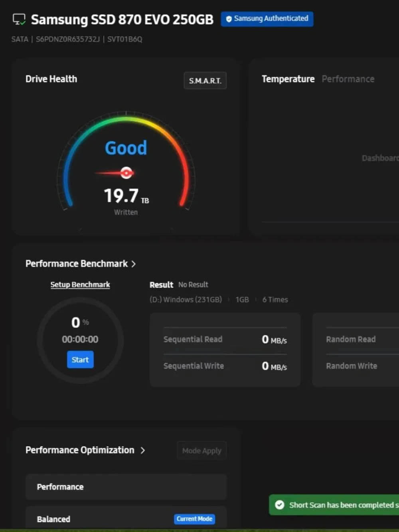
Task: Select the Performance optimization mode
Action: (x=126, y=487)
